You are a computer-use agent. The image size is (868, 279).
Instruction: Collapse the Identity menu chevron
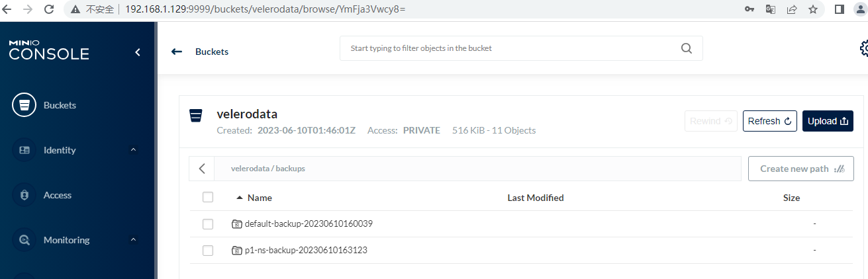tap(133, 150)
